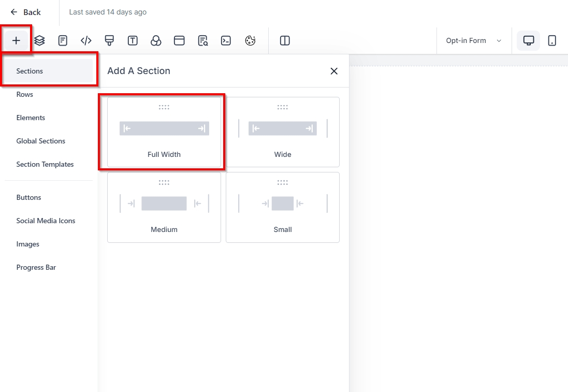This screenshot has width=568, height=392.
Task: Toggle the split column layout view
Action: tap(285, 40)
